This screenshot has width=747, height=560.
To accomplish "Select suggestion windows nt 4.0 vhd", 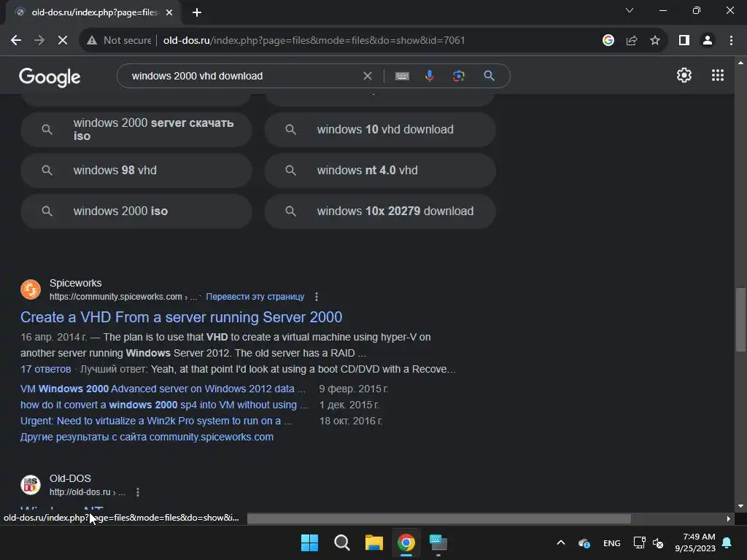I will click(380, 171).
